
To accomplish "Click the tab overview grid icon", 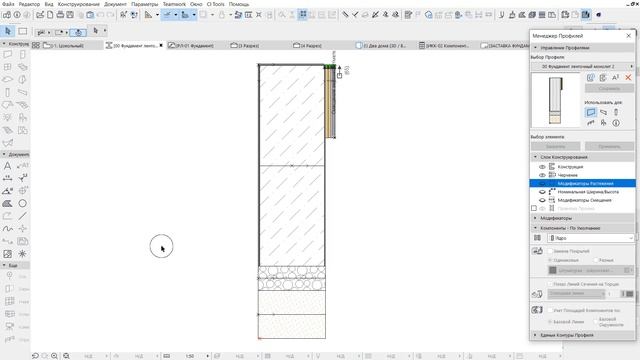I will (x=36, y=45).
